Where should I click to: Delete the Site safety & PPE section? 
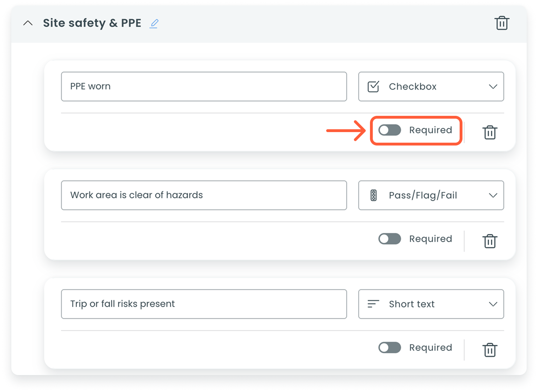tap(501, 23)
